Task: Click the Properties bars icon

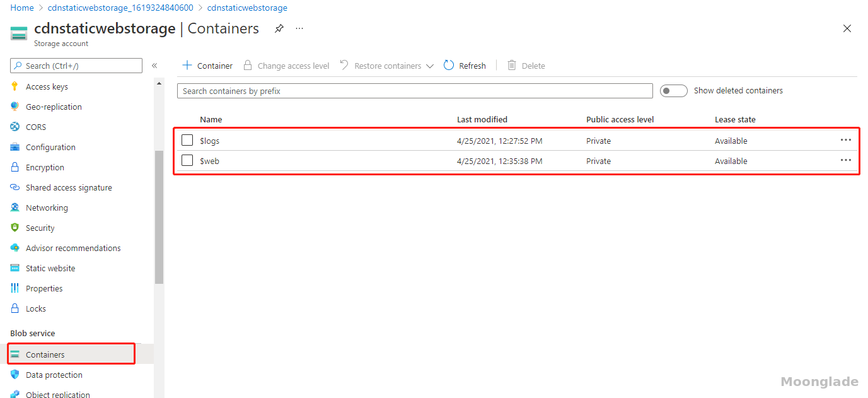Action: 14,288
